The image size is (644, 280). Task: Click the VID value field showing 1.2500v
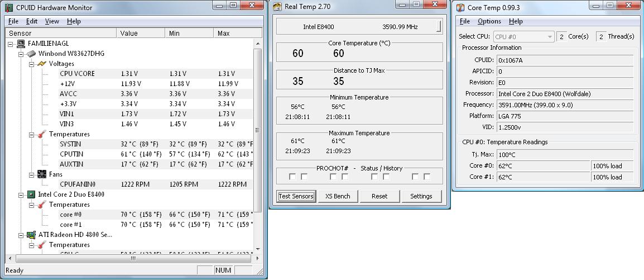pos(565,127)
